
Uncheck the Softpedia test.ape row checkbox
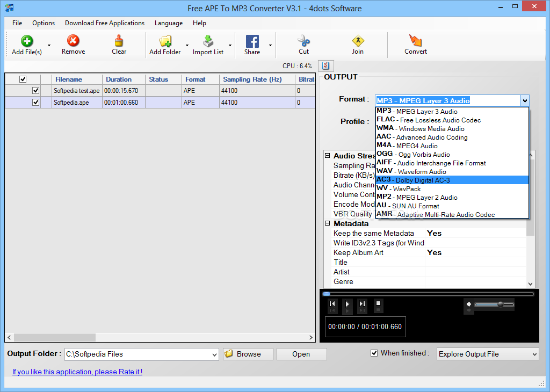click(x=35, y=90)
